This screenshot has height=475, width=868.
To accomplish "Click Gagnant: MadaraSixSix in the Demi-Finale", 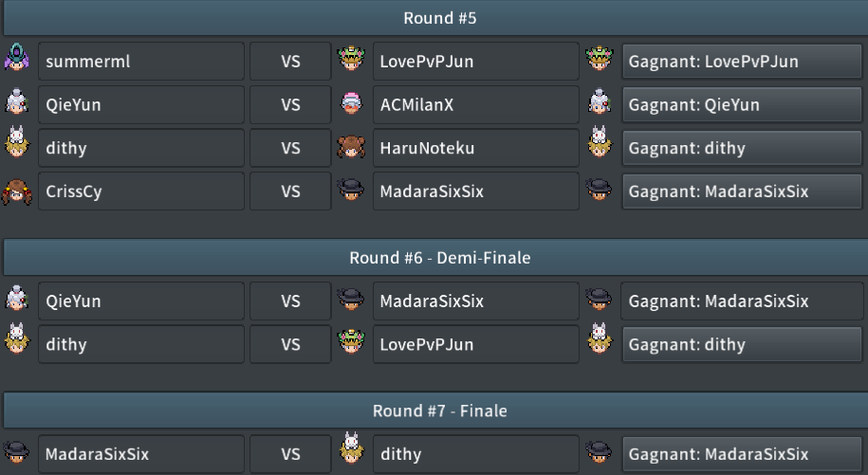I will click(x=742, y=301).
